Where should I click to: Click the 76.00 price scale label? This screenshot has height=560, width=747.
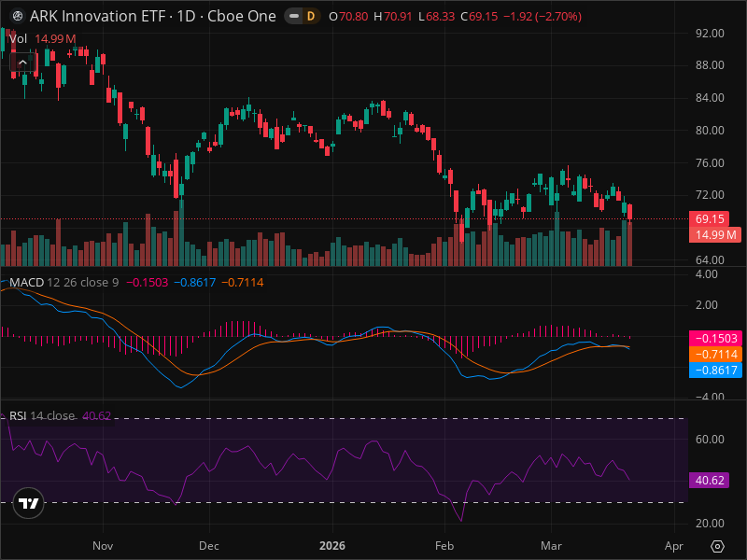tap(710, 162)
